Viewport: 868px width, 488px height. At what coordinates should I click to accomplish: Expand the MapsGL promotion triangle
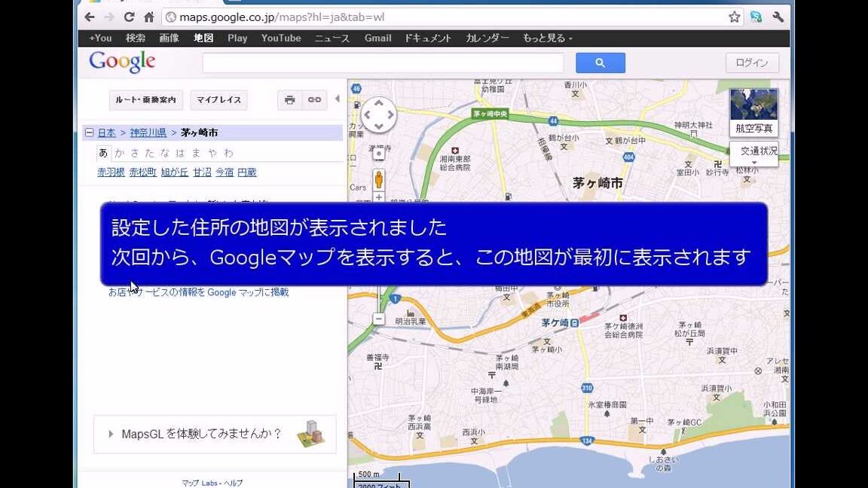point(111,434)
